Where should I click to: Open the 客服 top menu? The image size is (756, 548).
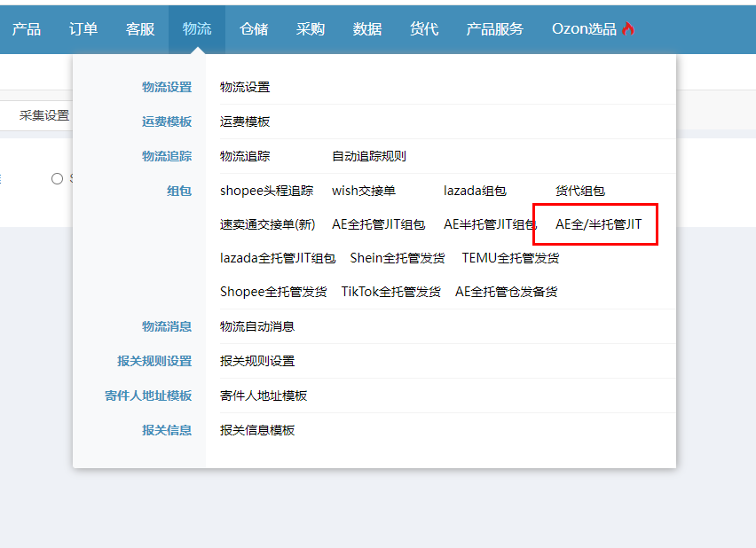(x=140, y=29)
